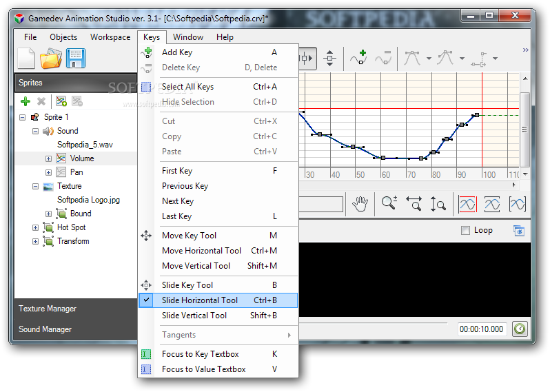Click the time field 00:00:10.000
Screen dimensions: 550x392
[482, 329]
